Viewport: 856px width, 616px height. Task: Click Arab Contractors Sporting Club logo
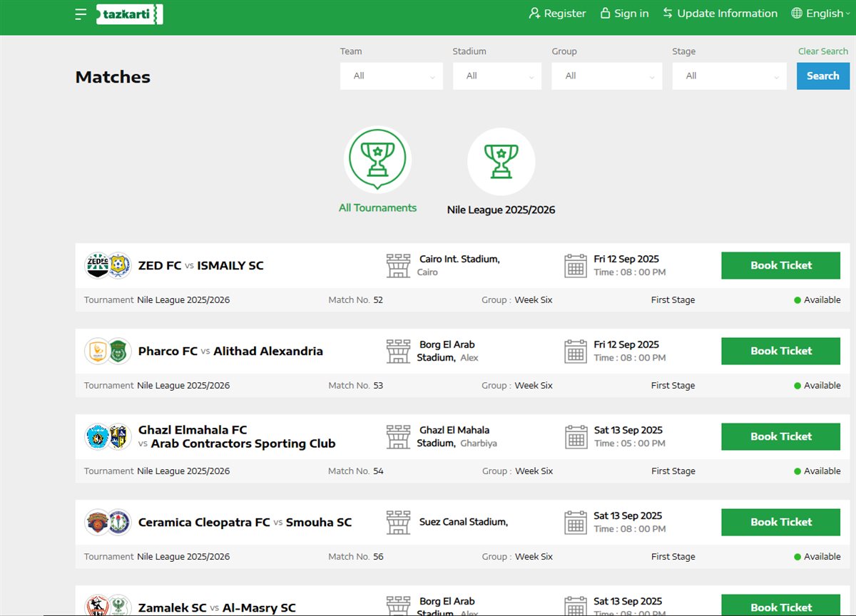(x=119, y=436)
